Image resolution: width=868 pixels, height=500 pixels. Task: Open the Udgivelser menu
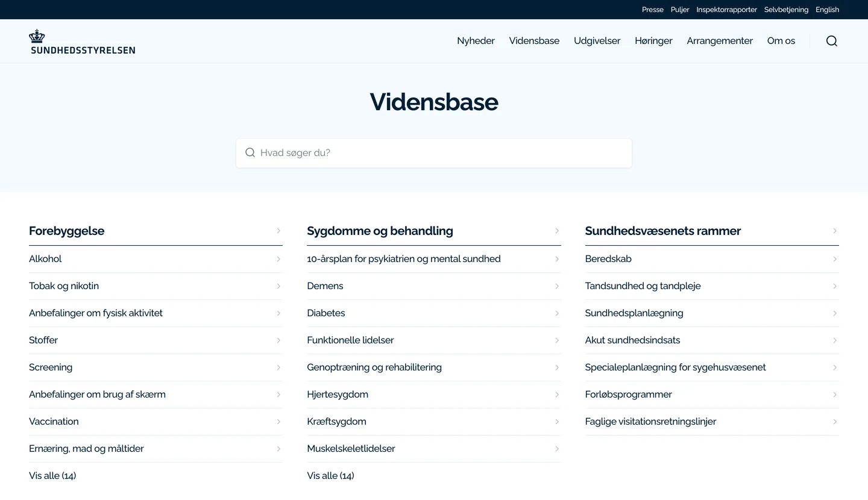(x=597, y=41)
